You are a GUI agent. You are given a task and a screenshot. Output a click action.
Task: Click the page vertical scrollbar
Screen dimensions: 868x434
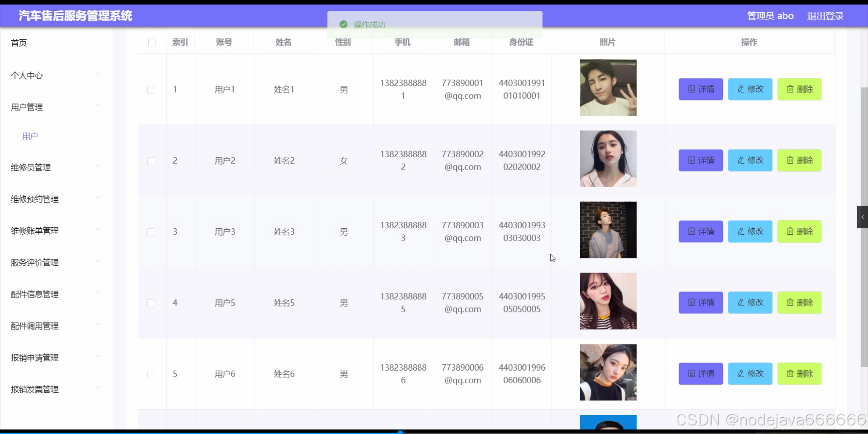point(864,226)
